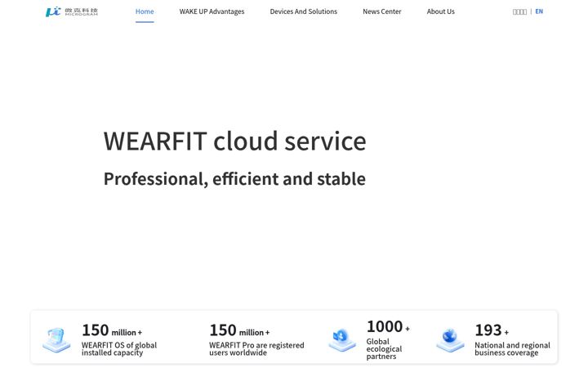Switch the site language to Chinese
Screen dimensions: 588x368
[x=519, y=11]
